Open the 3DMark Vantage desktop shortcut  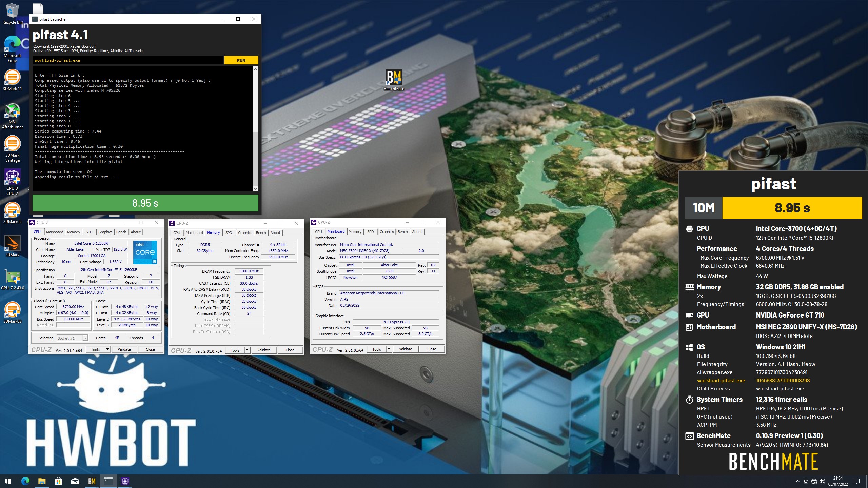pyautogui.click(x=12, y=149)
